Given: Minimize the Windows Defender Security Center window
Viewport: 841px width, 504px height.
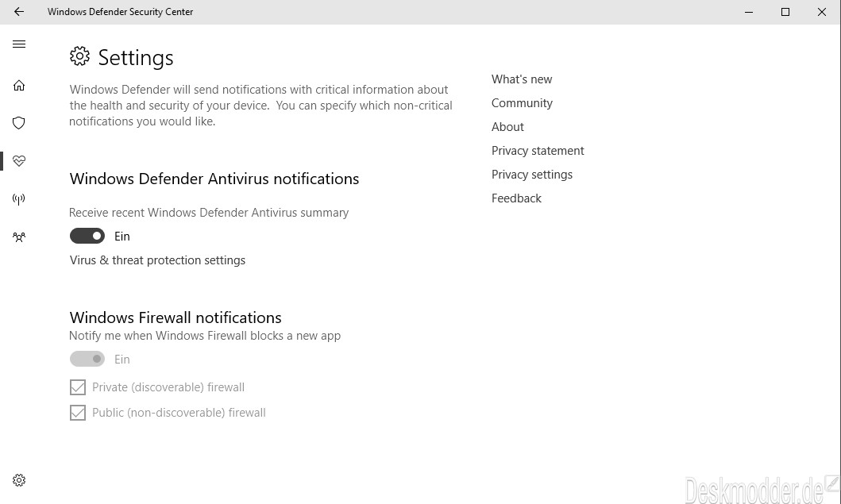Looking at the screenshot, I should point(749,12).
